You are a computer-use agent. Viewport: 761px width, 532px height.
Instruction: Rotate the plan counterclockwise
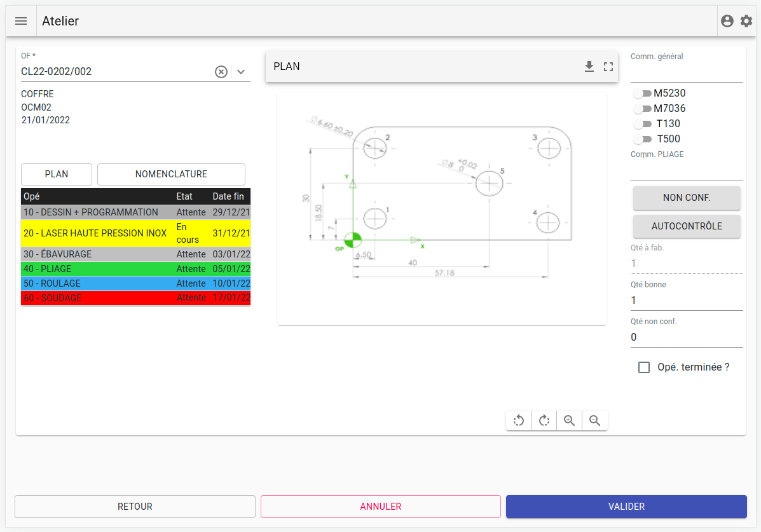tap(519, 420)
